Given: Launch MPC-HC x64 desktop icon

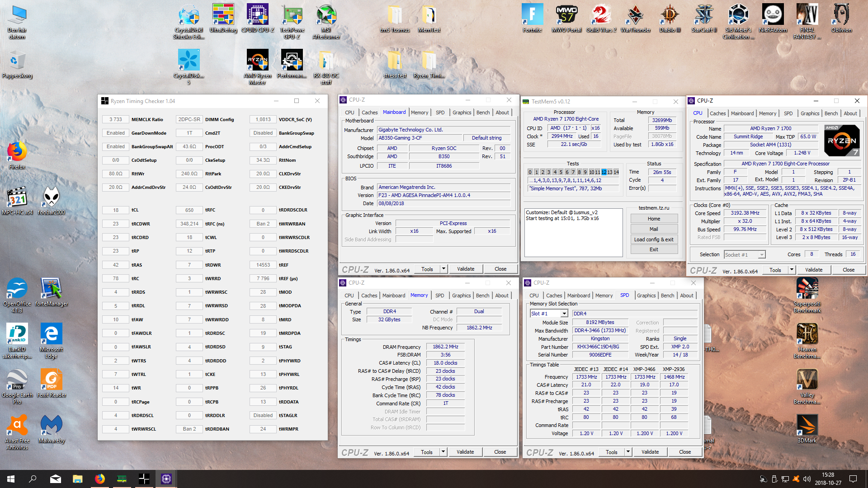Looking at the screenshot, I should [17, 201].
